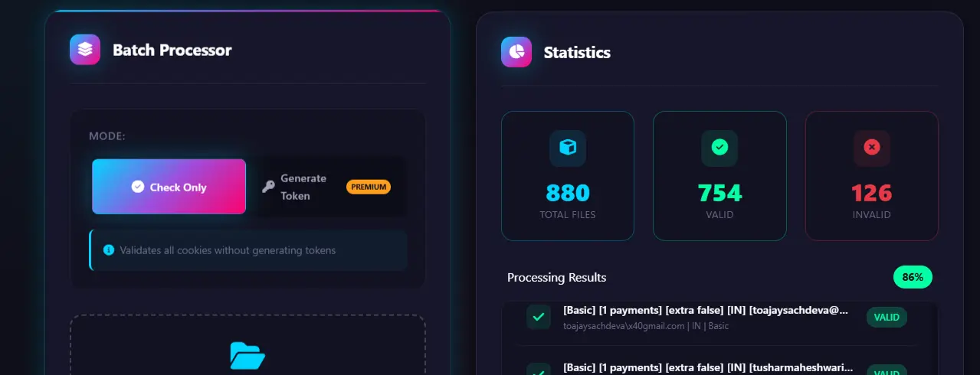
Task: Click the Batch Processor layers icon
Action: [x=85, y=50]
